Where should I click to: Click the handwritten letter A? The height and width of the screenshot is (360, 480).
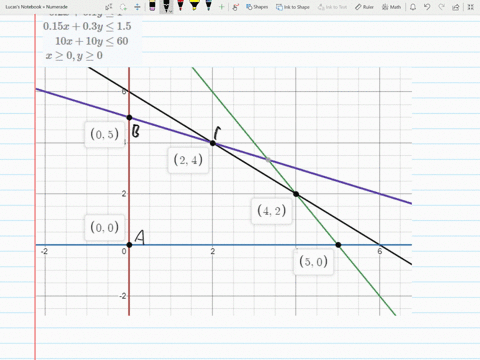pyautogui.click(x=140, y=237)
